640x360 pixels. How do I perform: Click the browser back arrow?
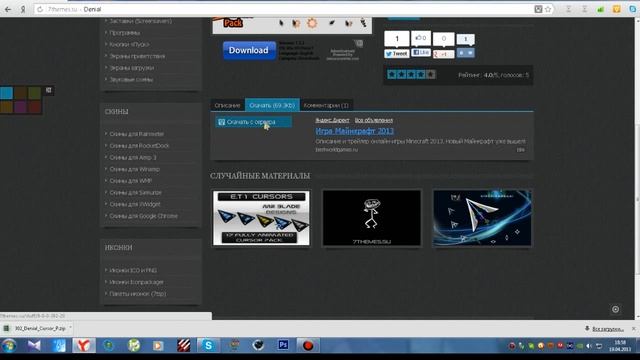8,9
